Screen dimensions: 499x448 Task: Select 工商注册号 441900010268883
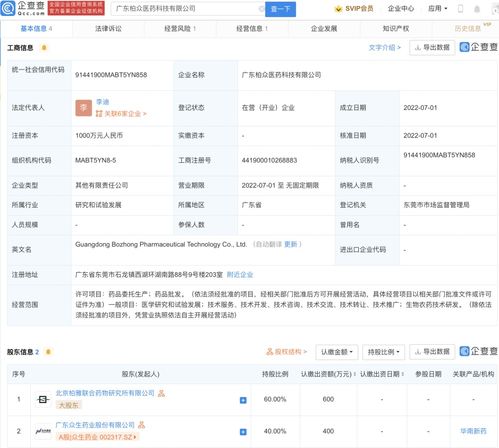pos(269,160)
